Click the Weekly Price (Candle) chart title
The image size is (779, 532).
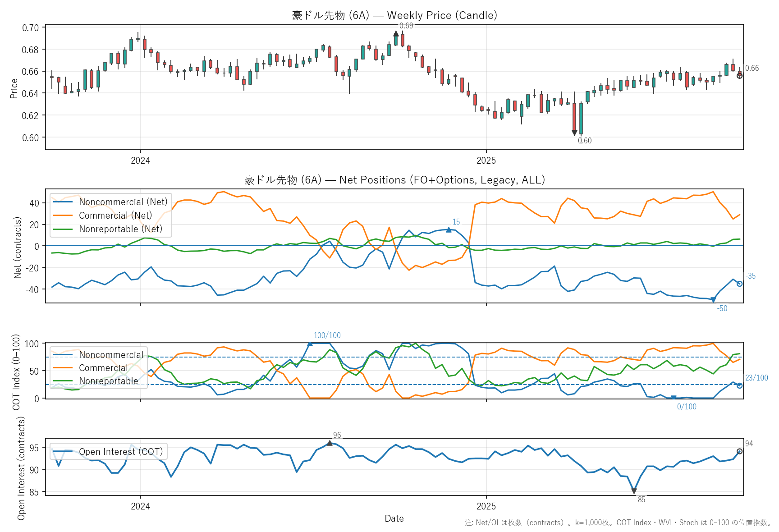(x=394, y=15)
